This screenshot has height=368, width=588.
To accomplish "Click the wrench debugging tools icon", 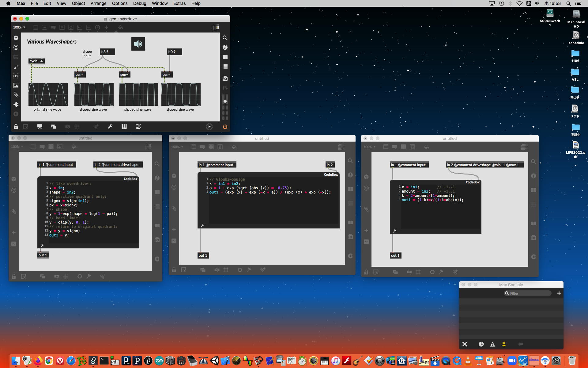I will tap(110, 127).
